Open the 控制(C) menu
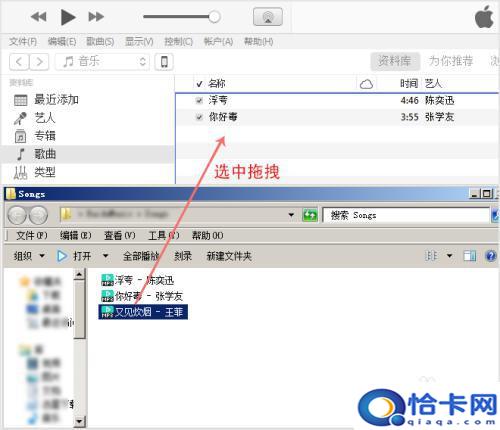The width and height of the screenshot is (500, 430). [178, 42]
